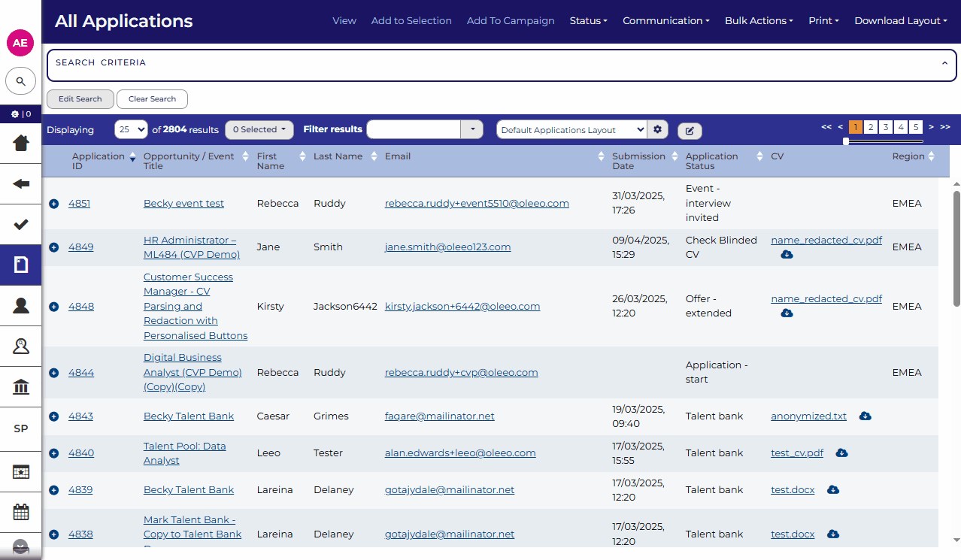
Task: Expand row details for application 4843
Action: point(53,416)
